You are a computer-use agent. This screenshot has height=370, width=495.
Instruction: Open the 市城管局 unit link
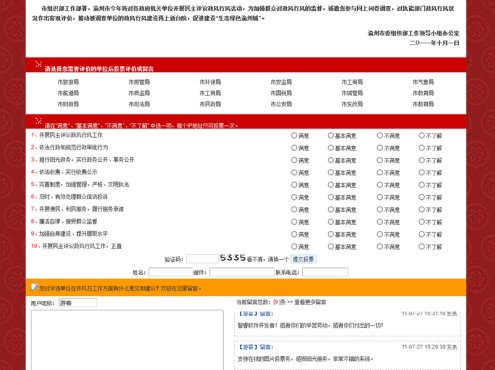click(x=352, y=93)
